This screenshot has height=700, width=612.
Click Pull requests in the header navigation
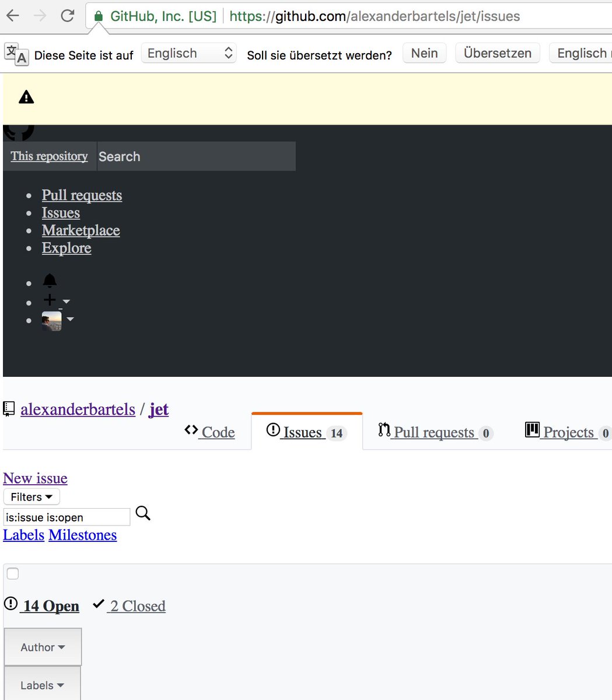point(82,195)
